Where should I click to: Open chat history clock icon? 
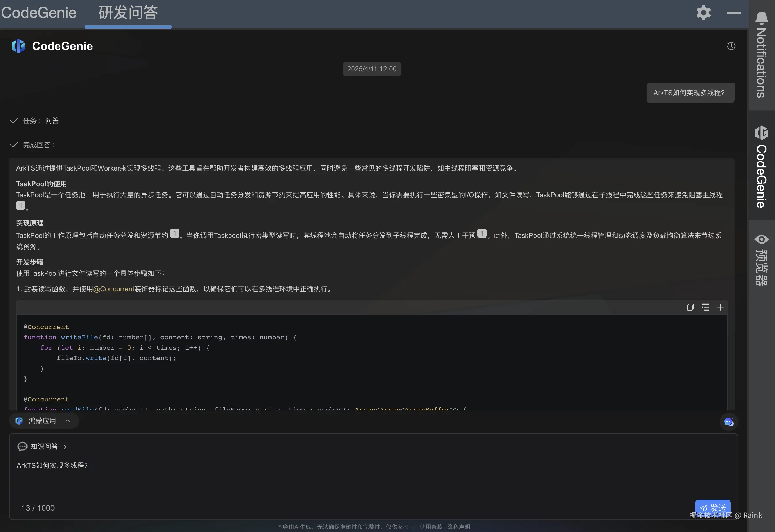(731, 46)
